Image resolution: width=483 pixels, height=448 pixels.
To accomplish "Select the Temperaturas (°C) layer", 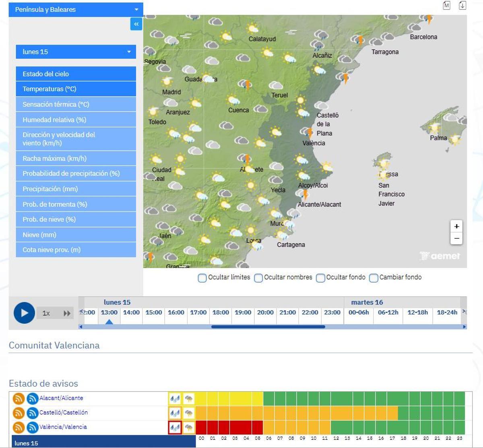I will pyautogui.click(x=76, y=89).
